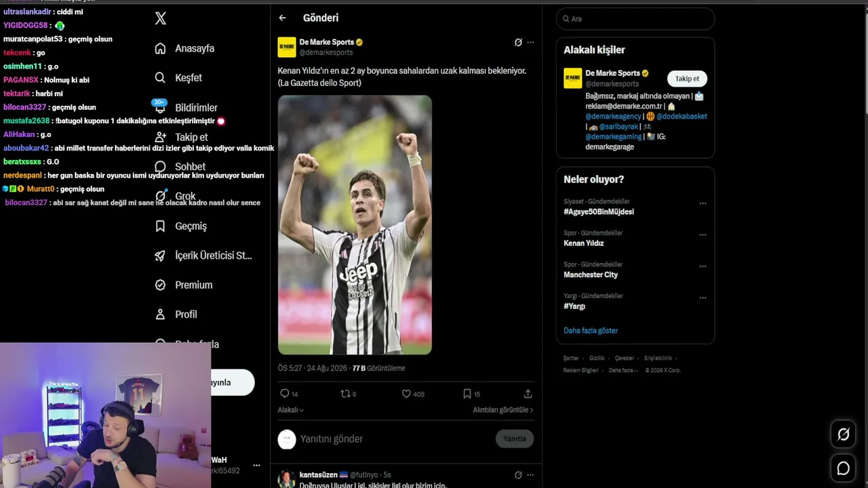Screen dimensions: 868x488
Task: Open the Reklam Bilgileri footer link
Action: click(x=581, y=371)
